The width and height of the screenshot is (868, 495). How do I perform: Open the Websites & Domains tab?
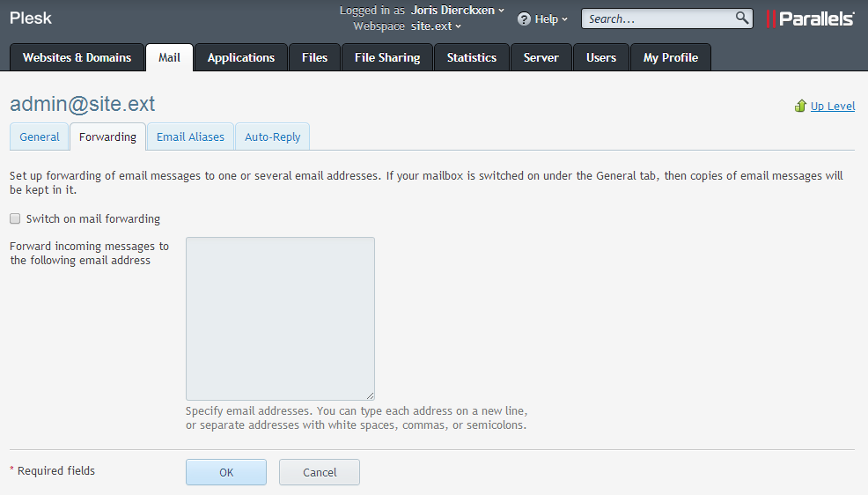(77, 57)
